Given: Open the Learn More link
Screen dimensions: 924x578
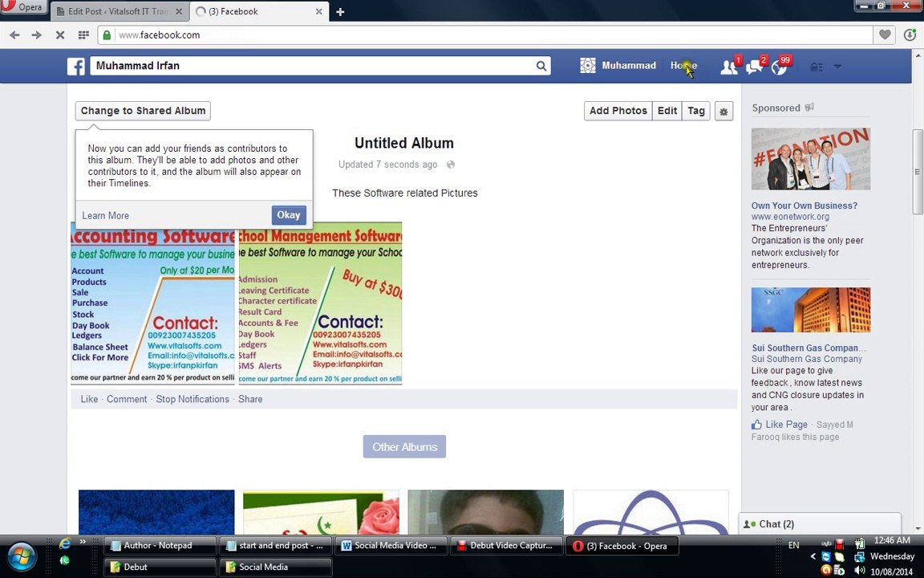Looking at the screenshot, I should (x=106, y=216).
